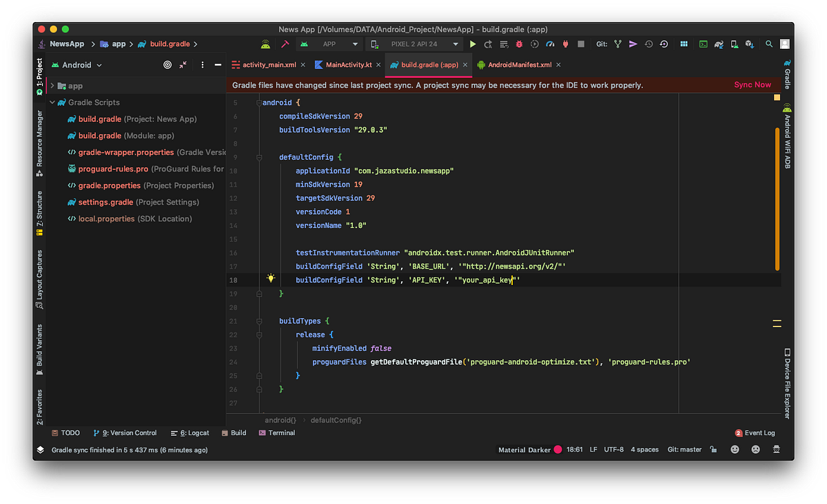Open the AVD Manager device icon
Screen dimensions: 827x504
[x=734, y=43]
